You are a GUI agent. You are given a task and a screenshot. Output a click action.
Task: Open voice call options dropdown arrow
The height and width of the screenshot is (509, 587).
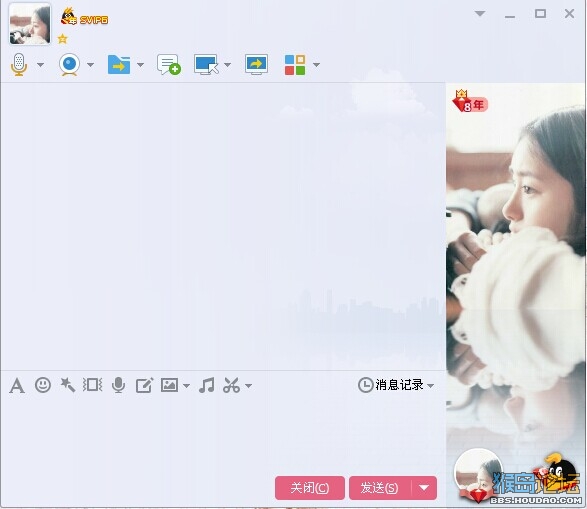(40, 65)
